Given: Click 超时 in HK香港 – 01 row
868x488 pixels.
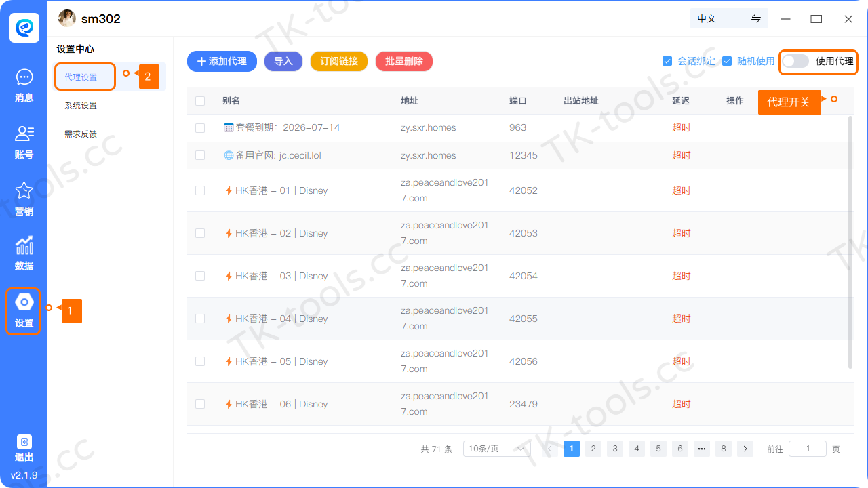Looking at the screenshot, I should 682,190.
